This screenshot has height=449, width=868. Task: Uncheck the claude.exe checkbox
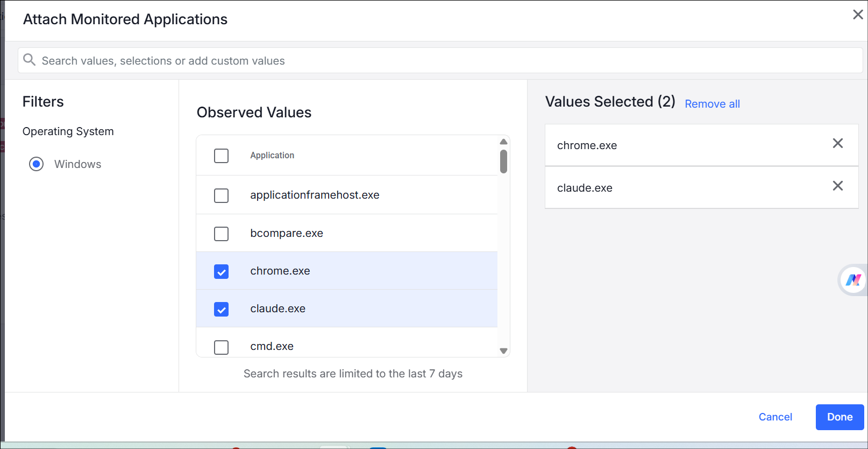[x=221, y=309]
